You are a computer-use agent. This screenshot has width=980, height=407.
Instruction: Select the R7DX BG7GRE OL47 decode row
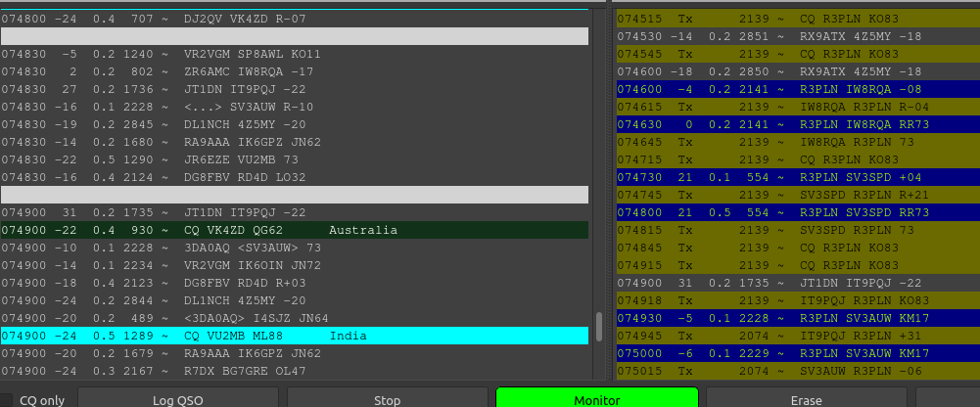click(295, 371)
